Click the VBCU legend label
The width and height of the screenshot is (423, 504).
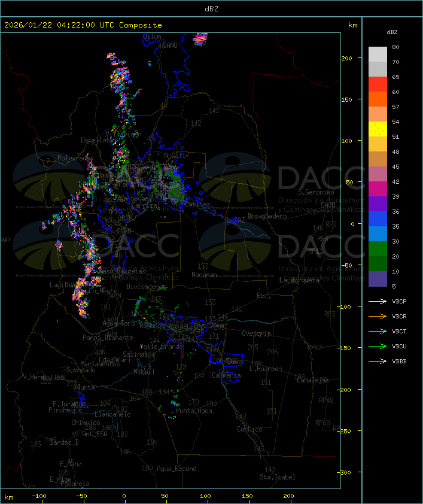pos(399,346)
